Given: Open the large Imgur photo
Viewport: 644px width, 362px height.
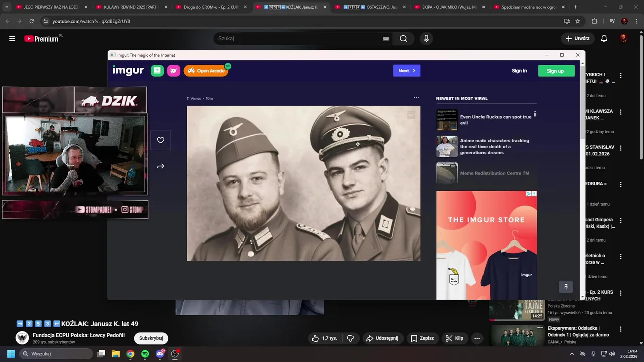Looking at the screenshot, I should (x=303, y=183).
